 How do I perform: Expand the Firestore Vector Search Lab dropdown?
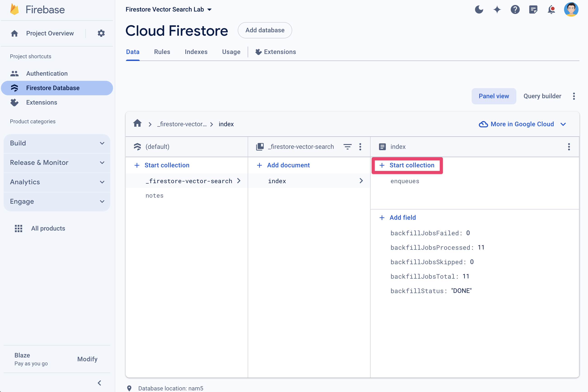209,9
